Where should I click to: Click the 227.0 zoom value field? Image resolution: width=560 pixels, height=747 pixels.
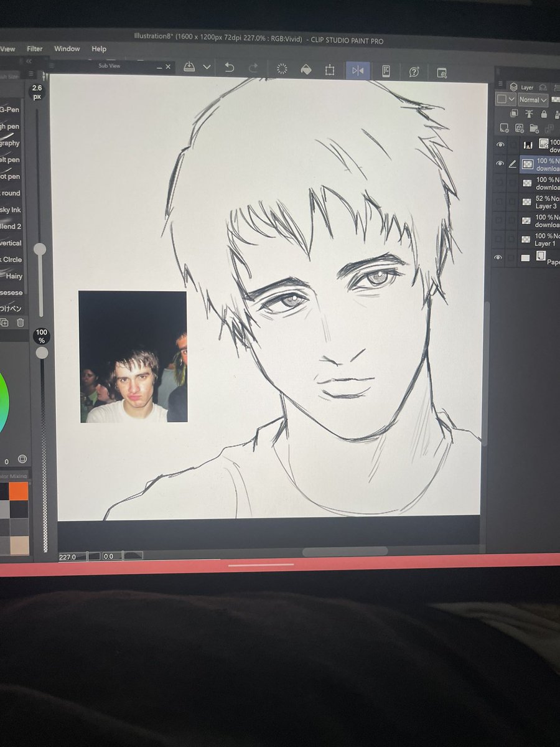(x=73, y=556)
